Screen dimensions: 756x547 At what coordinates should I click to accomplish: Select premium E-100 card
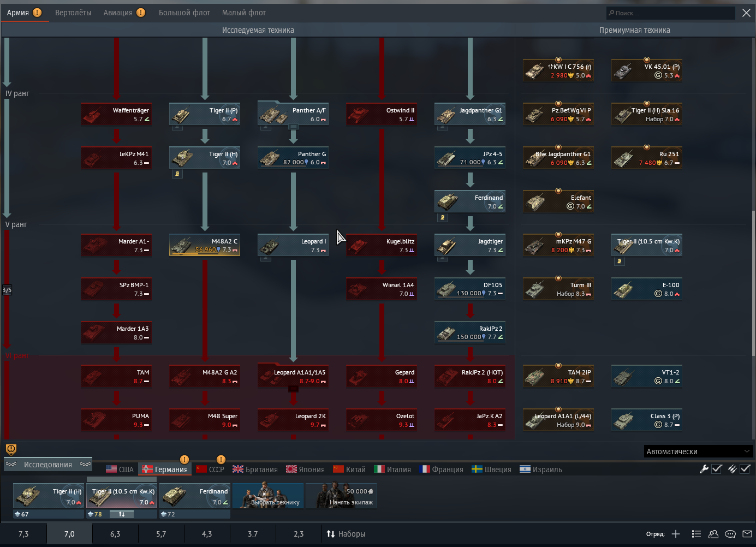click(647, 289)
